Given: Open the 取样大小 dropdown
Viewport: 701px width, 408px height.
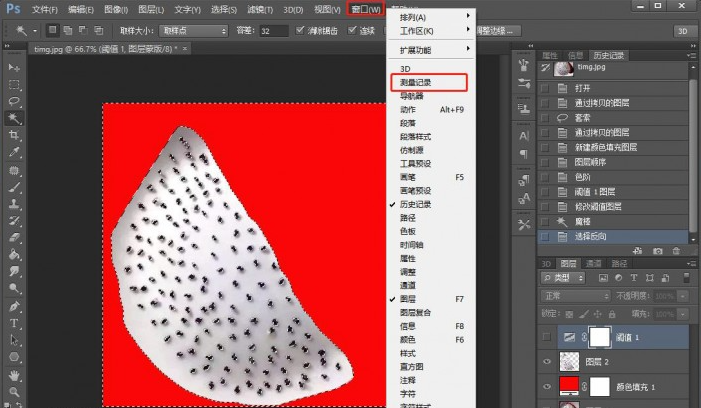Looking at the screenshot, I should (x=194, y=31).
